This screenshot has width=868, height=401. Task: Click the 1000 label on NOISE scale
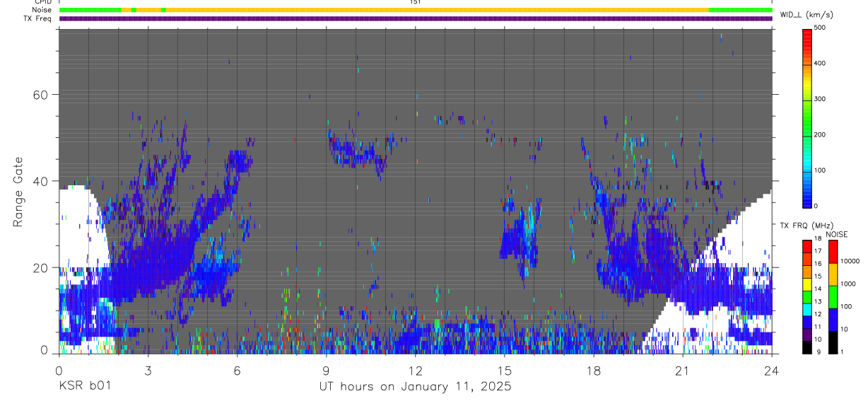tap(848, 284)
